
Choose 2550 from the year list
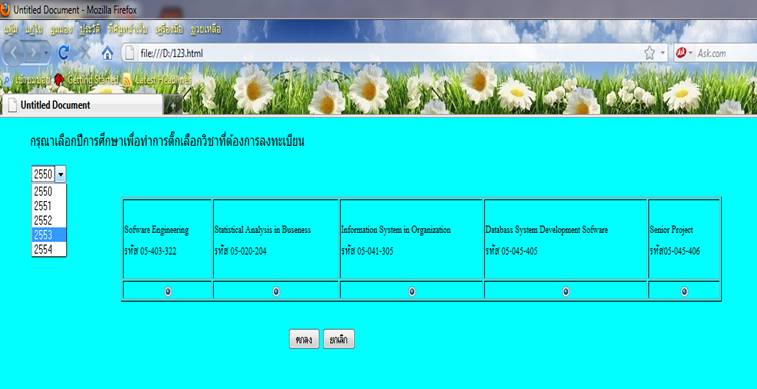coord(49,192)
